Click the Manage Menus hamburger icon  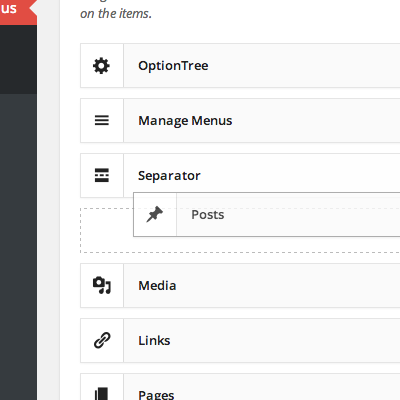102,120
